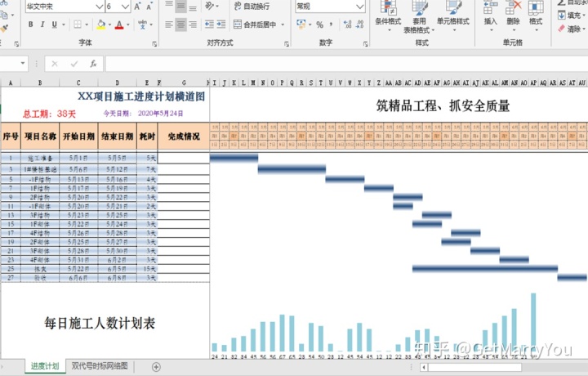Apply the red font color
This screenshot has width=588, height=376.
(x=119, y=25)
